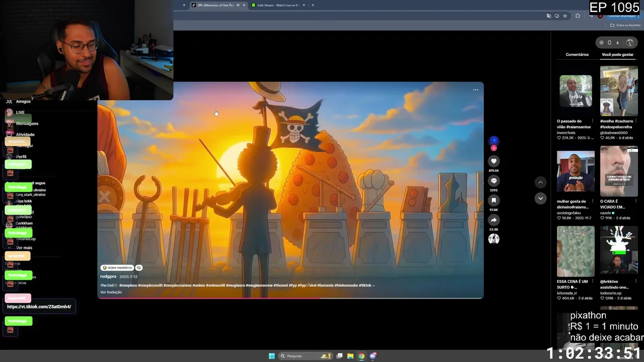Image resolution: width=644 pixels, height=362 pixels.
Task: Open Atividade in the sidebar
Action: pyautogui.click(x=25, y=135)
